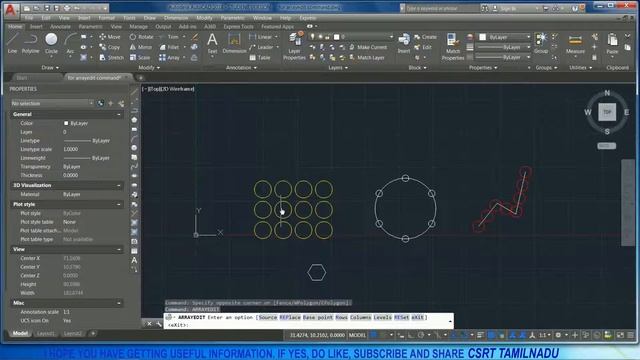Expand the Modify panel
Image resolution: width=640 pixels, height=360 pixels.
click(149, 67)
